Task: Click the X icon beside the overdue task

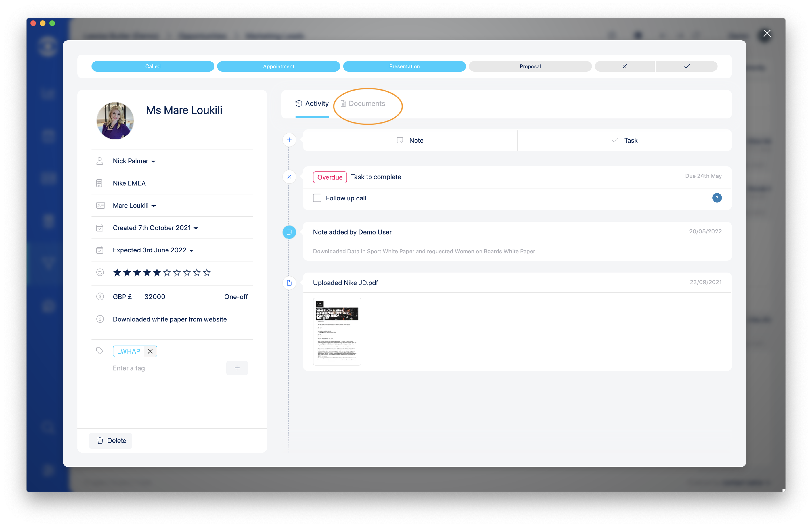Action: tap(289, 177)
